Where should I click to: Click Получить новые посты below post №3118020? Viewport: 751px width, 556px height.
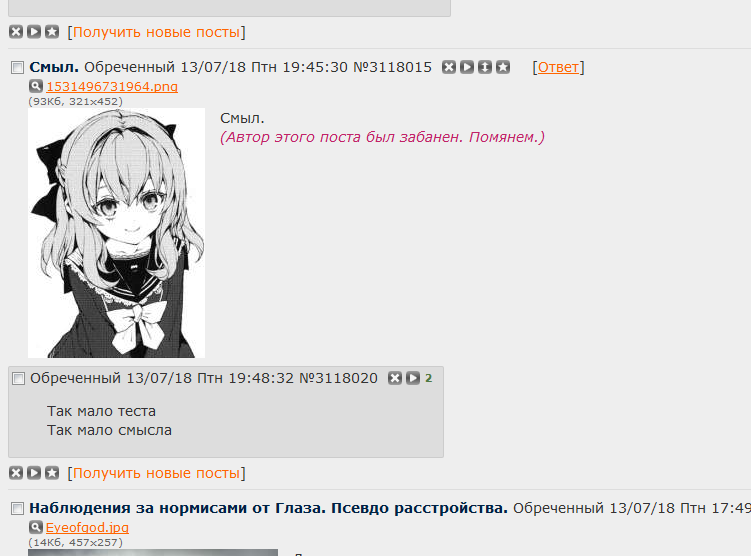coord(156,473)
